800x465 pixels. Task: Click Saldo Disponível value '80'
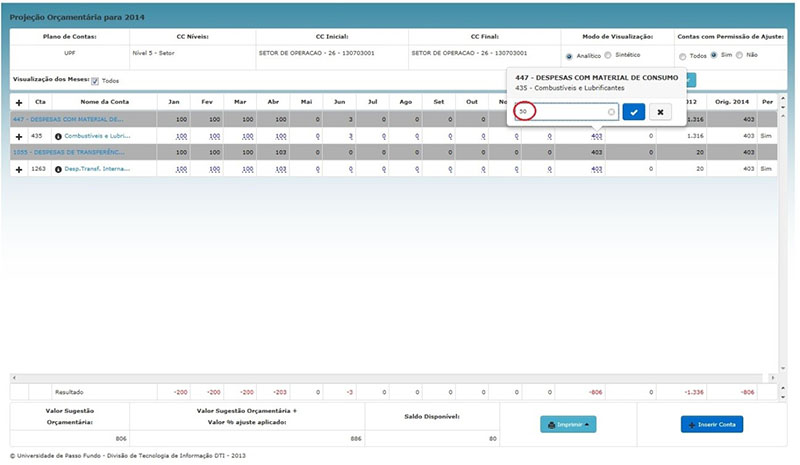point(493,439)
